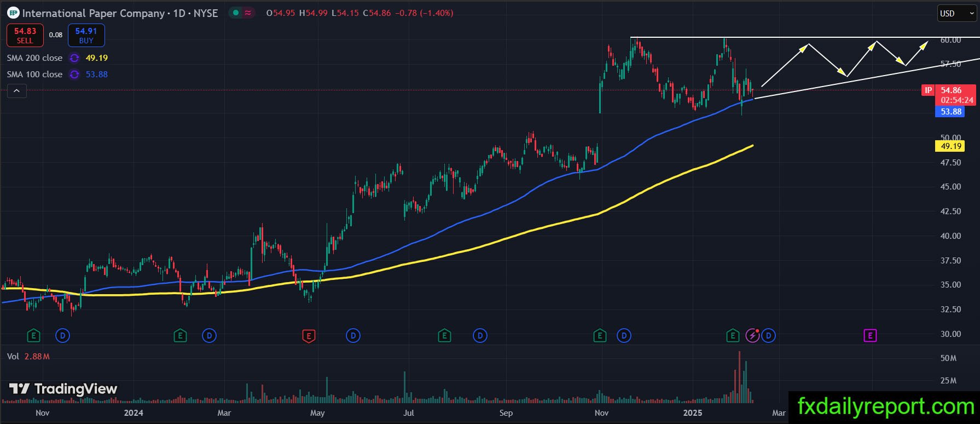Click the Jul label on the time axis
The height and width of the screenshot is (424, 980).
(409, 412)
